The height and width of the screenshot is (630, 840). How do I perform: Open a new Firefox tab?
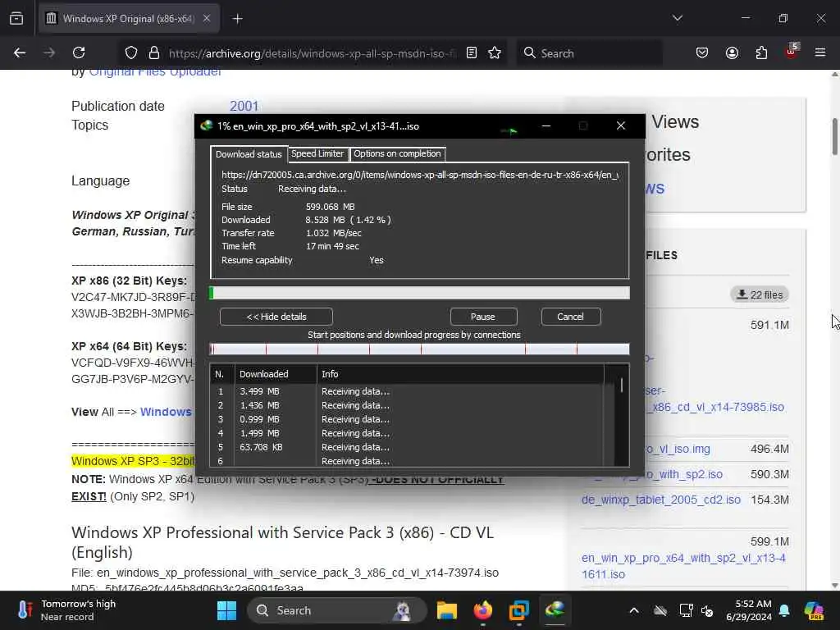point(237,19)
